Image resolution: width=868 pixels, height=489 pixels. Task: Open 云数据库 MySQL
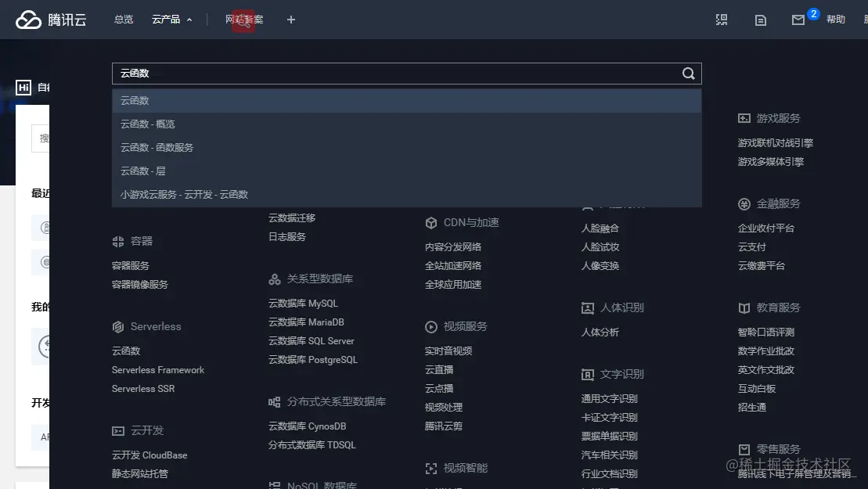(303, 303)
